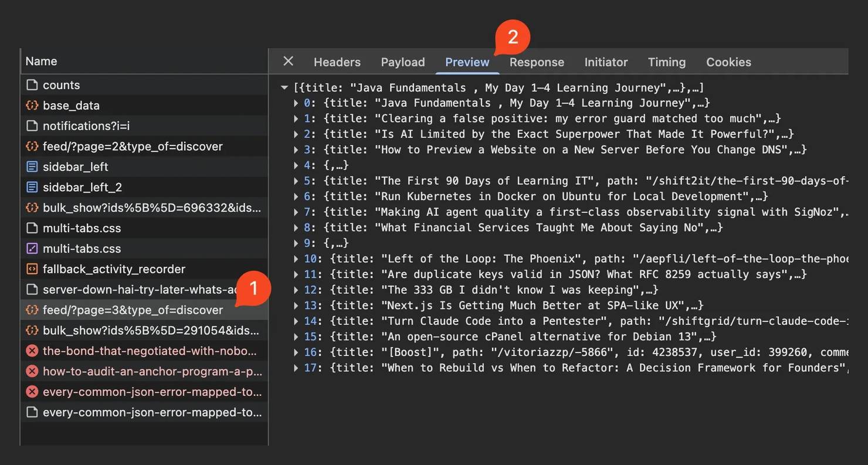Expand item 17 When to Rebuild
The image size is (868, 465).
[x=296, y=368]
